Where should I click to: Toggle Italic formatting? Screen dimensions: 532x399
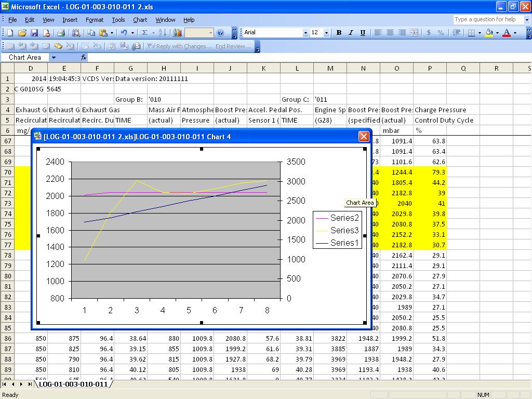[x=351, y=33]
